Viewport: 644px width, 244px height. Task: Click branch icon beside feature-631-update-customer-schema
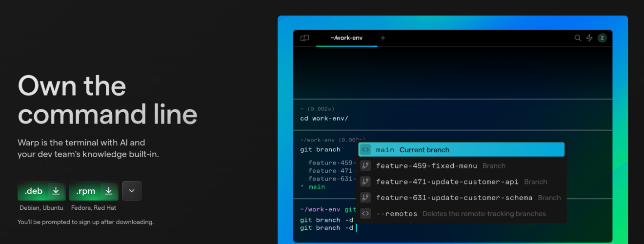tap(365, 198)
